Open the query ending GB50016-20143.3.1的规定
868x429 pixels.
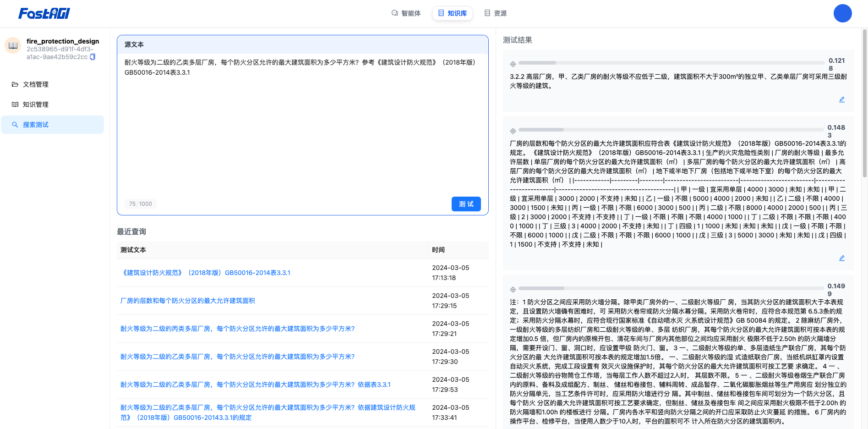268,412
